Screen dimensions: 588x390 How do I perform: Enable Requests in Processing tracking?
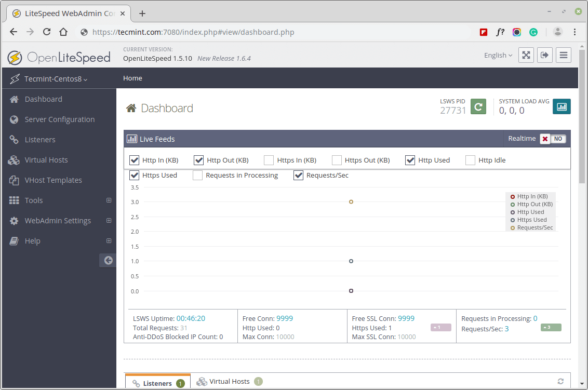coord(197,175)
